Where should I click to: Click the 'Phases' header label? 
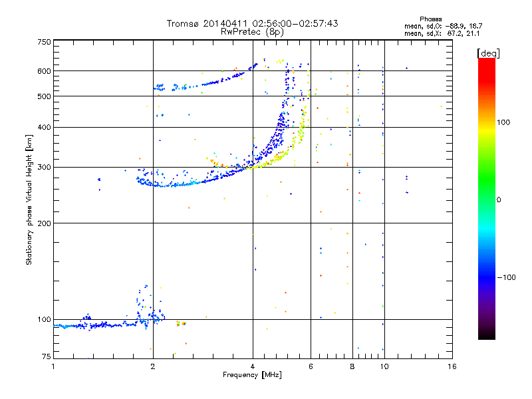coord(430,19)
